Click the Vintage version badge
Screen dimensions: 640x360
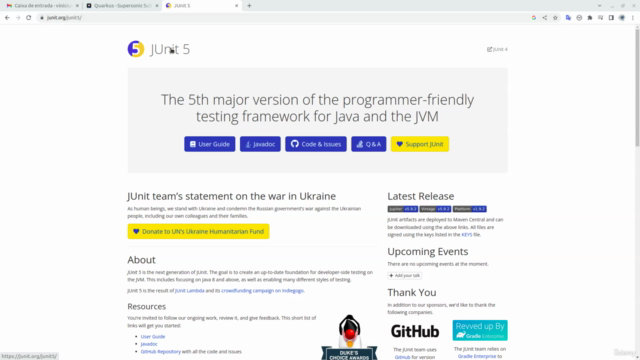click(x=435, y=209)
